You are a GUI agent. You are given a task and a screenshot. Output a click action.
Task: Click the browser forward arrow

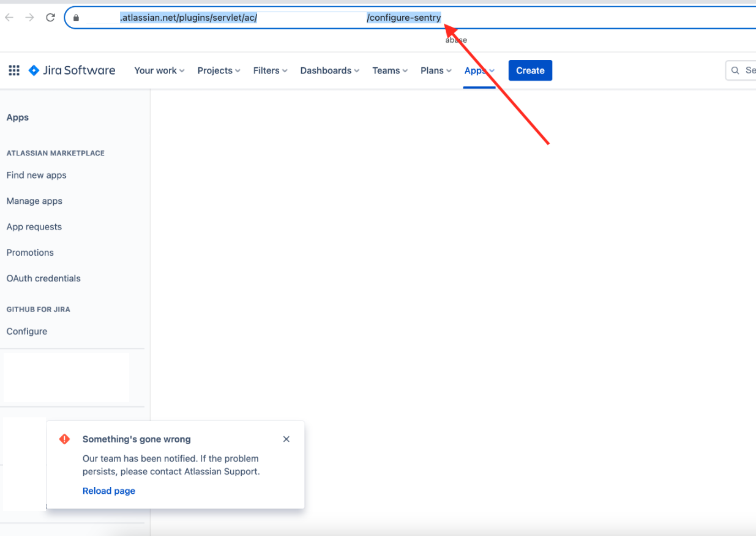pos(29,18)
